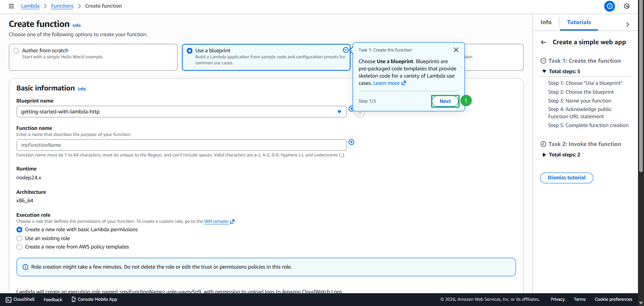The width and height of the screenshot is (644, 306).
Task: Click the Console Mobile App icon link
Action: coord(94,300)
